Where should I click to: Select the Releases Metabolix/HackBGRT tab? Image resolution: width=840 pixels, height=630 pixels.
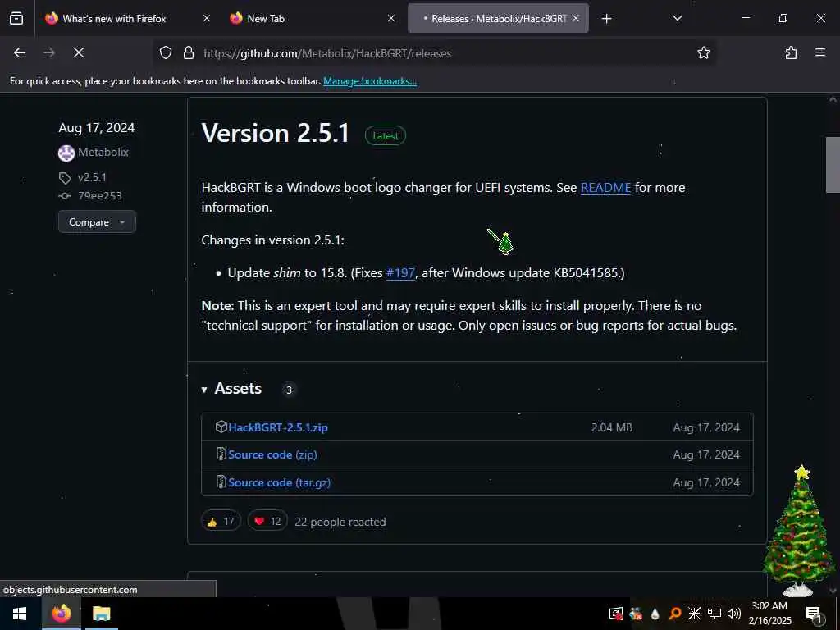click(x=498, y=18)
